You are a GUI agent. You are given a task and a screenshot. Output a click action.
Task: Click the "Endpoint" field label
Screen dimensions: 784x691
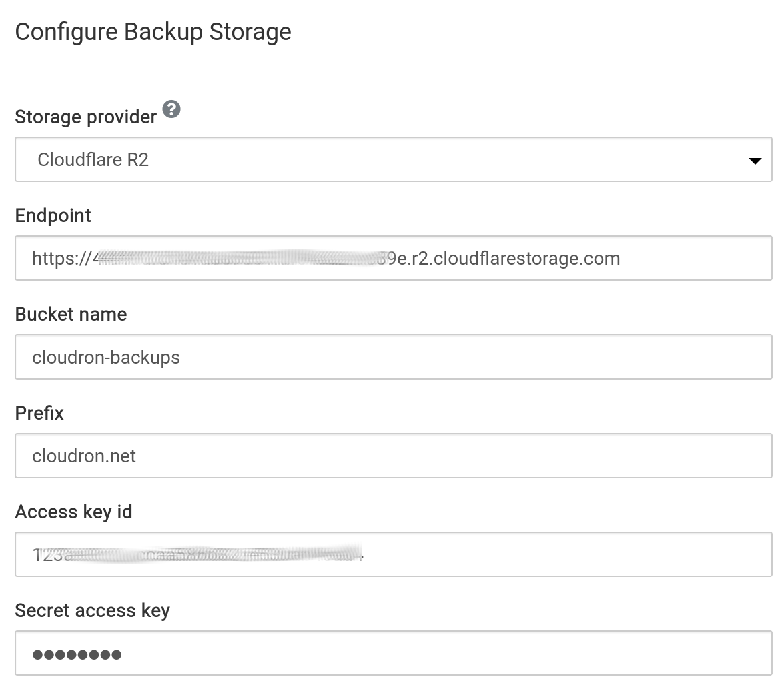coord(53,215)
